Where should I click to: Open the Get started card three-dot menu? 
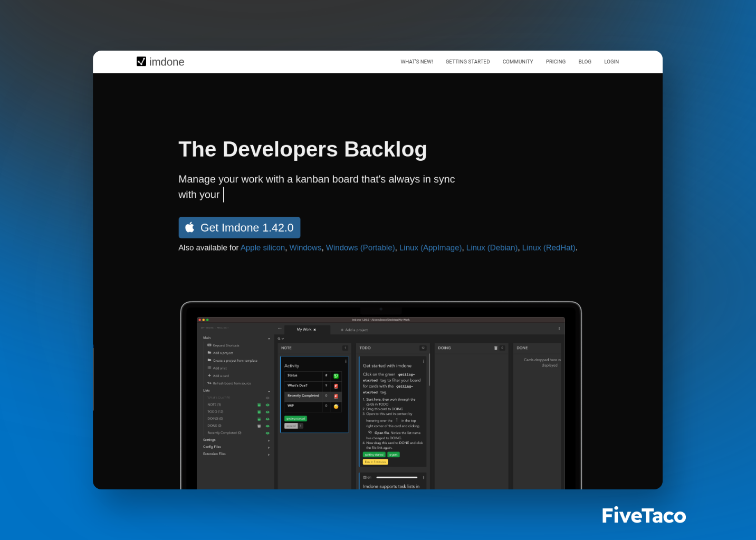pos(424,361)
